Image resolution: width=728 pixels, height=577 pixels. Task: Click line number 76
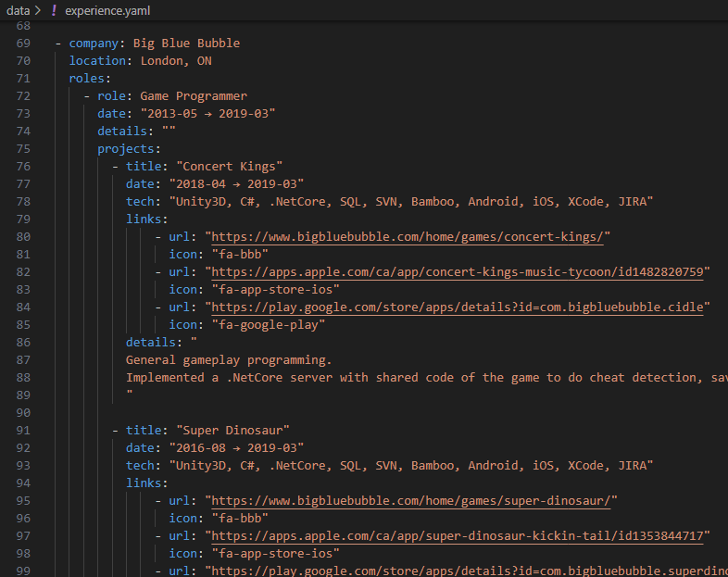pyautogui.click(x=23, y=166)
